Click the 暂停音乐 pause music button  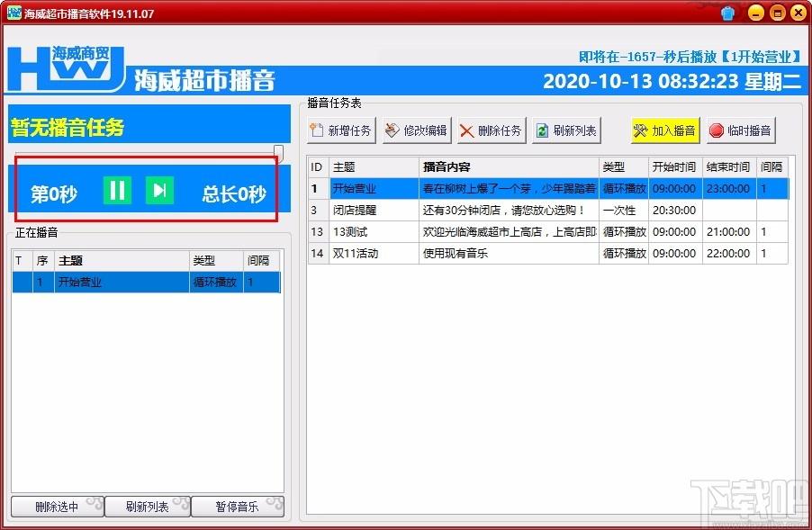(x=238, y=507)
